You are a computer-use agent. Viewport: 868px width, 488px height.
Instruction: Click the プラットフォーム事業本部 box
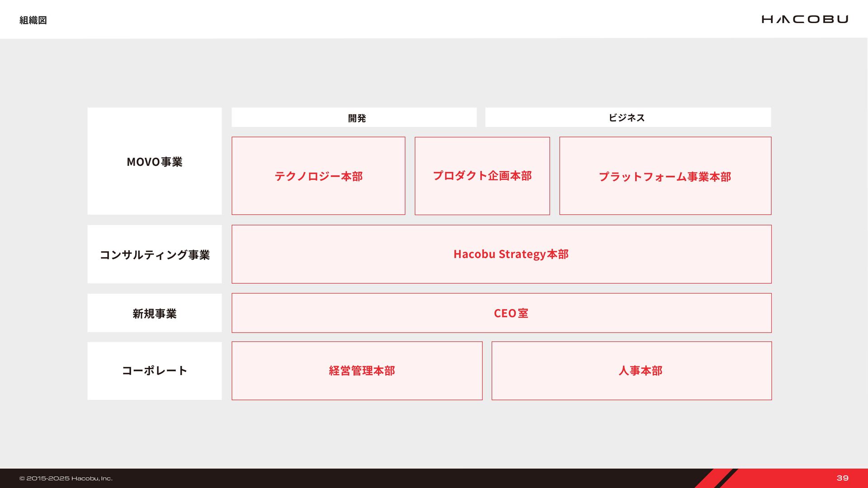pyautogui.click(x=665, y=176)
